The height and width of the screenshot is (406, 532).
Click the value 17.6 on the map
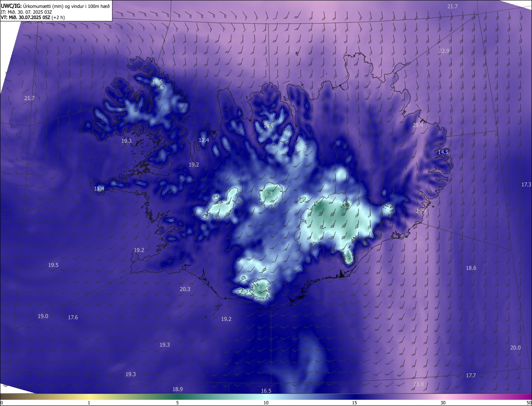tap(73, 317)
